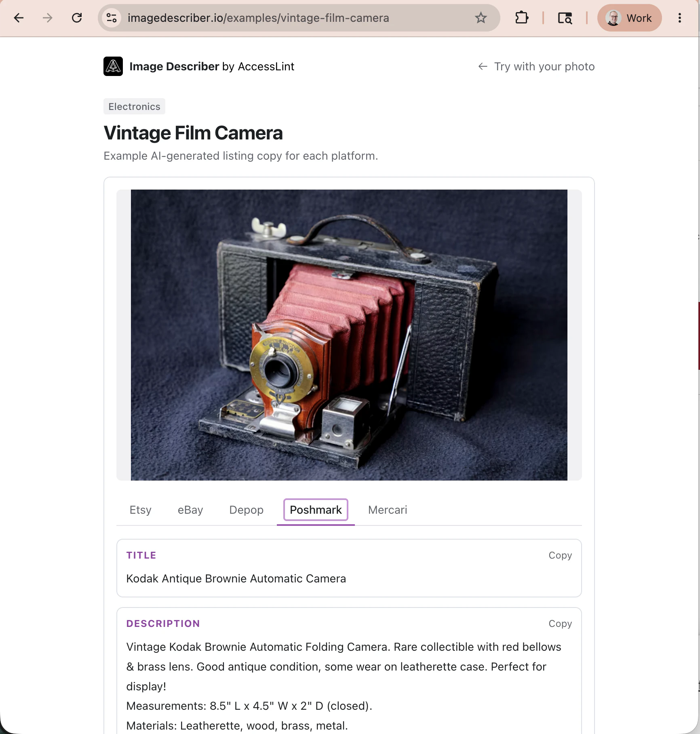Click the browser forward arrow
The width and height of the screenshot is (700, 734).
point(48,18)
